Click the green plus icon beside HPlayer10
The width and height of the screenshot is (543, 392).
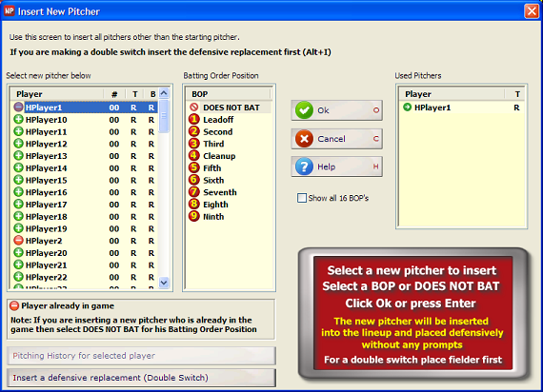tap(18, 119)
